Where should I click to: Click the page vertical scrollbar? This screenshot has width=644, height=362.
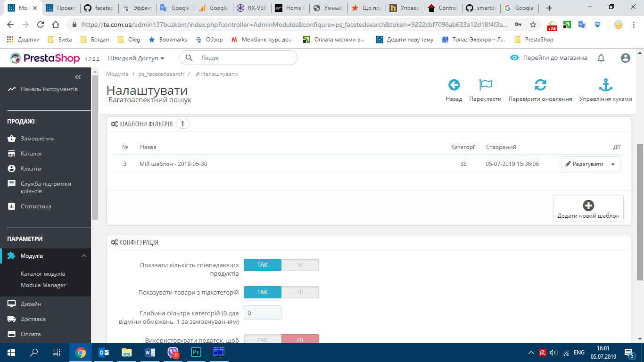(x=640, y=212)
